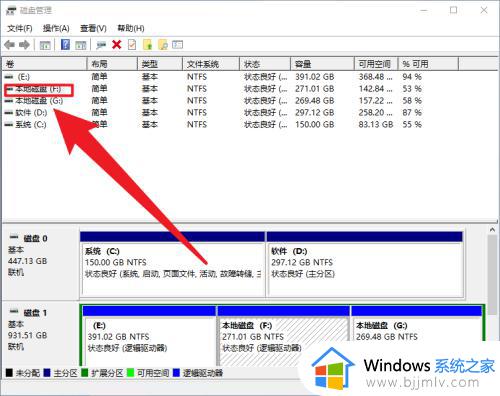The width and height of the screenshot is (500, 396).
Task: Click the 58 % available cell
Action: (x=412, y=101)
